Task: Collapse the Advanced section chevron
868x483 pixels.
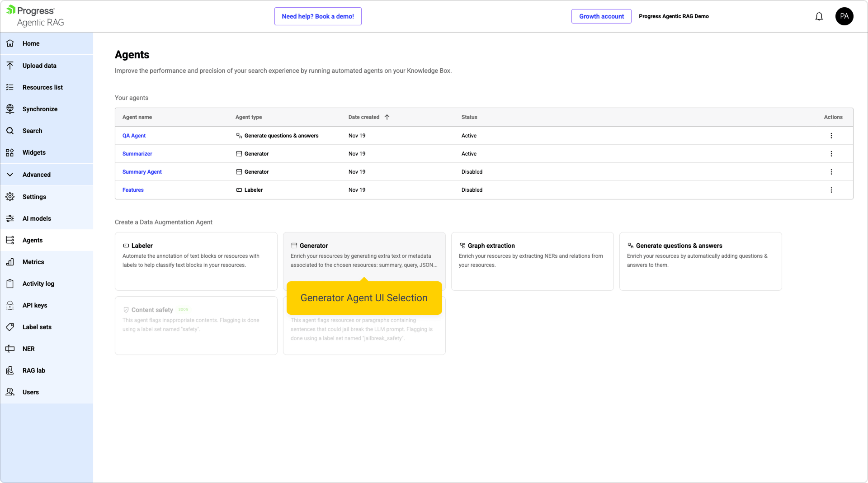Action: tap(10, 175)
